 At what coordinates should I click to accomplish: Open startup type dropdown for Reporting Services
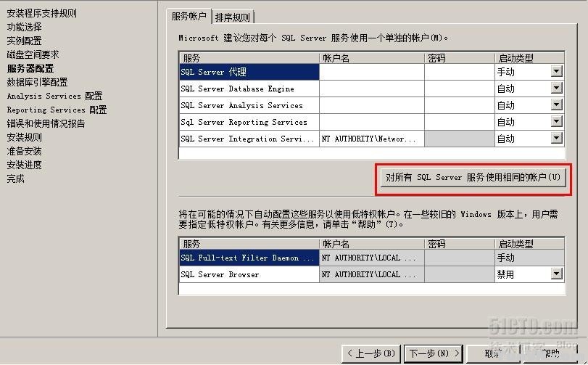tap(557, 121)
